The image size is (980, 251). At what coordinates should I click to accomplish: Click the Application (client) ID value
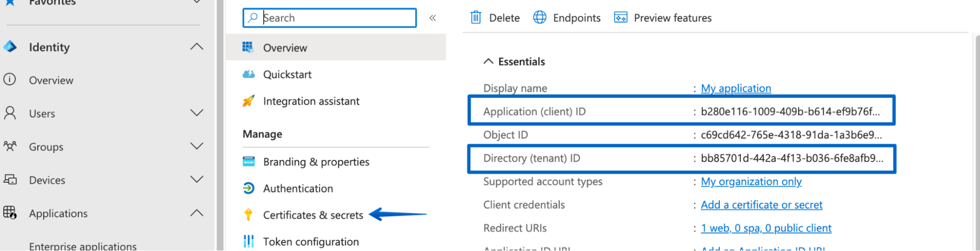click(x=790, y=112)
